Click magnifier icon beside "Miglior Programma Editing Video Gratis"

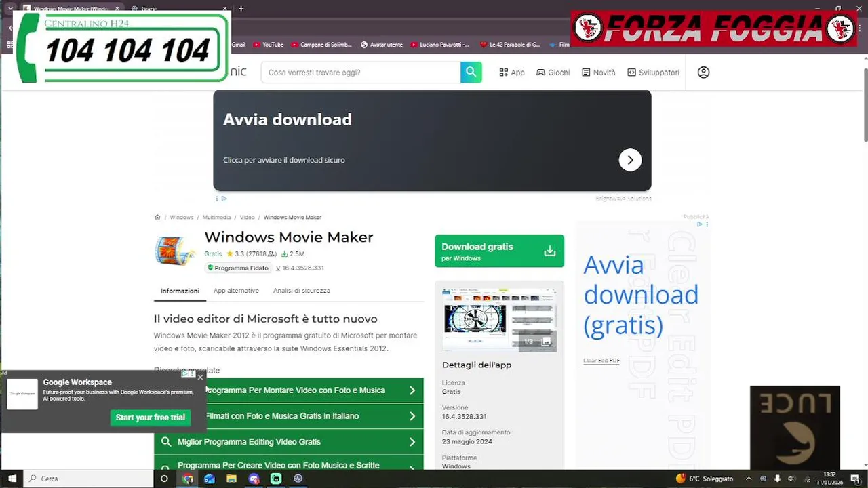click(165, 442)
